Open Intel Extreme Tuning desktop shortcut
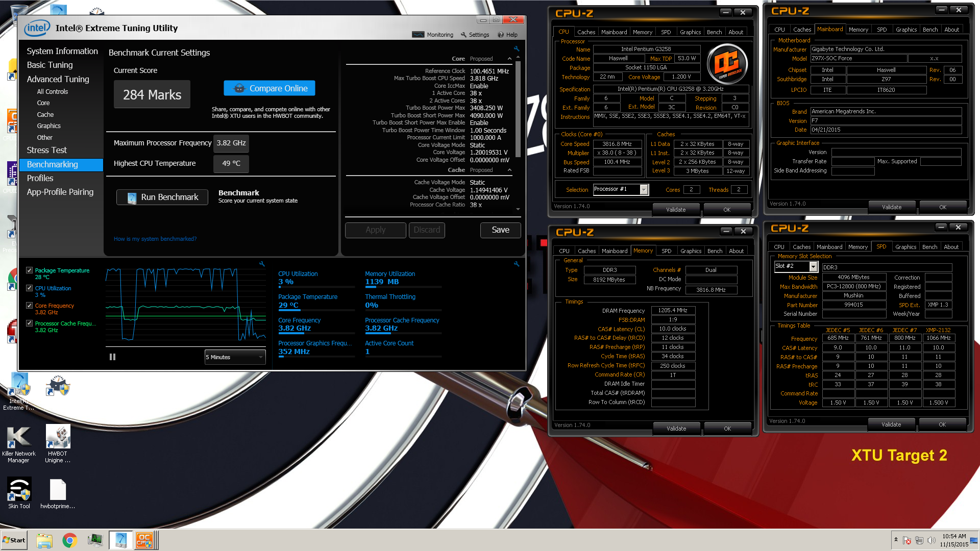 point(19,392)
